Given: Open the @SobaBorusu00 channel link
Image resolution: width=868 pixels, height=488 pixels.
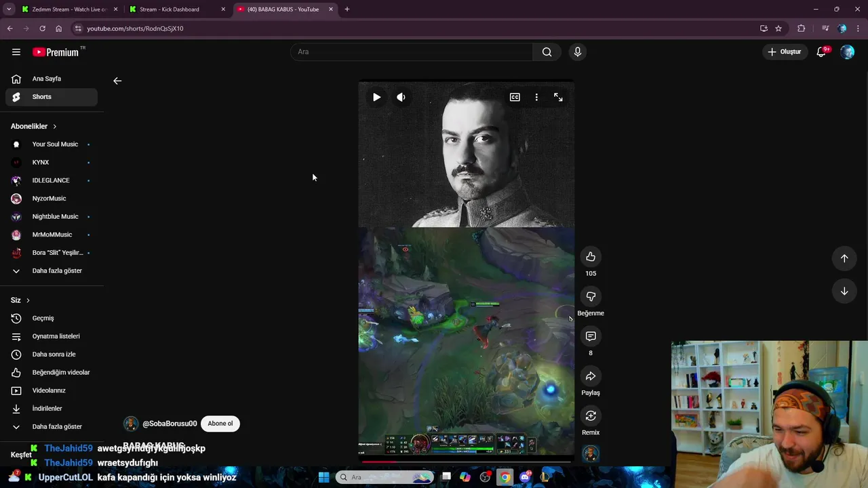Looking at the screenshot, I should pos(170,424).
